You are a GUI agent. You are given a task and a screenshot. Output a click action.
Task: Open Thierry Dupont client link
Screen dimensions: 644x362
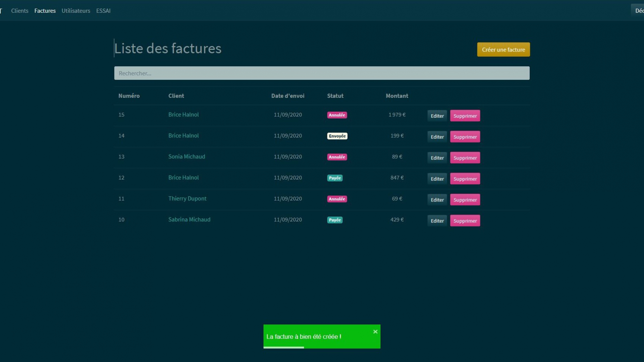187,198
